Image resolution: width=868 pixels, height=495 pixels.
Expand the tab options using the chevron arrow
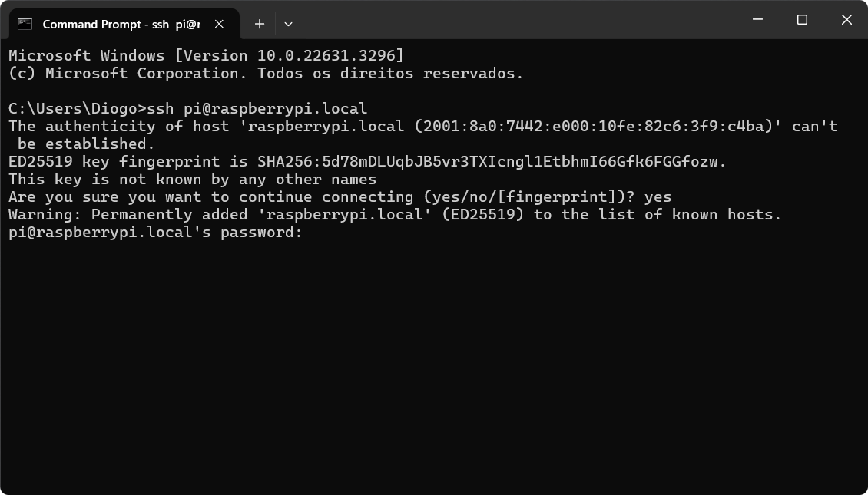pyautogui.click(x=288, y=24)
